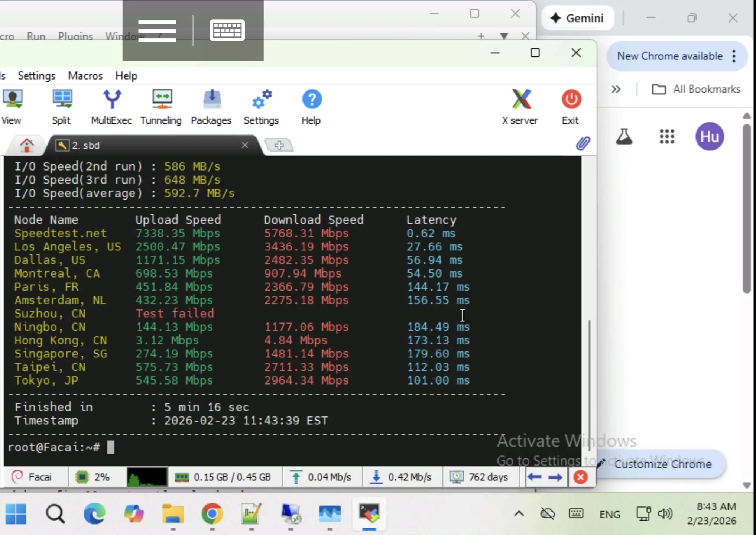
Task: Click the double-chevron in Chrome's toolbar
Action: (x=616, y=89)
